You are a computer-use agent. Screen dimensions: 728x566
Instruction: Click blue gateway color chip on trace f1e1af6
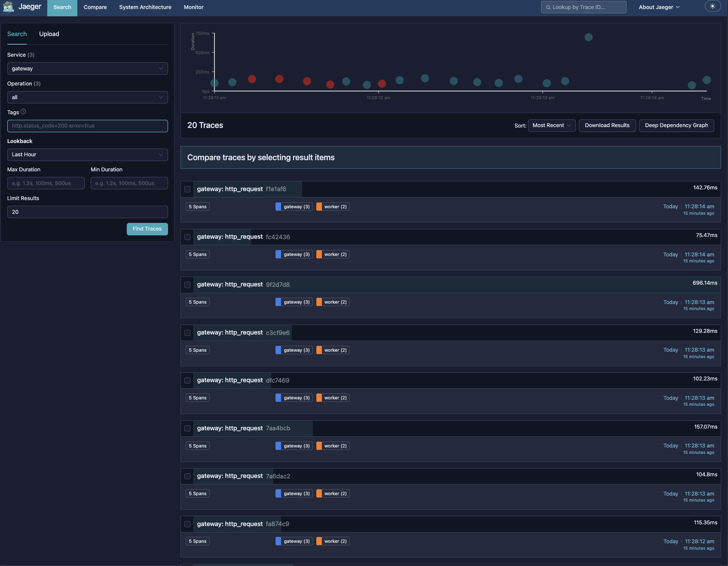(x=278, y=207)
